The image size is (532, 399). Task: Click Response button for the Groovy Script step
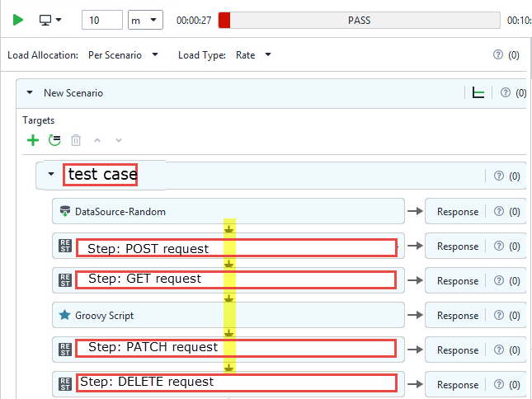pos(457,316)
